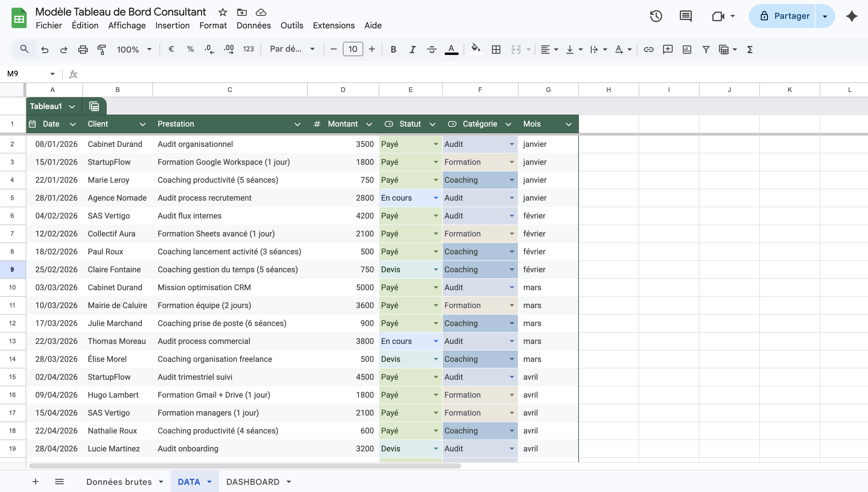Click the create filter funnel icon
This screenshot has height=492, width=868.
pyautogui.click(x=706, y=49)
